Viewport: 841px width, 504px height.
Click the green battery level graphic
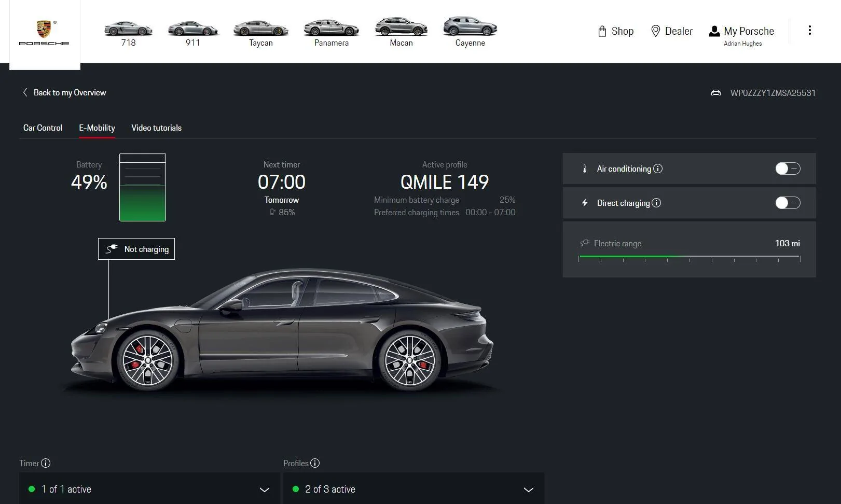pyautogui.click(x=143, y=187)
